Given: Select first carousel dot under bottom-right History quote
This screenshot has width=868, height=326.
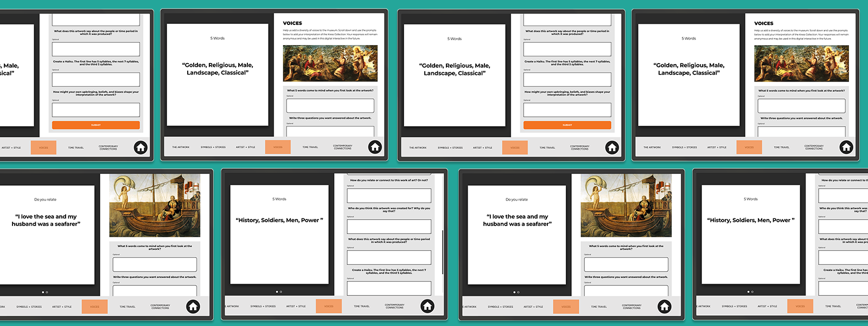Looking at the screenshot, I should pyautogui.click(x=748, y=292).
